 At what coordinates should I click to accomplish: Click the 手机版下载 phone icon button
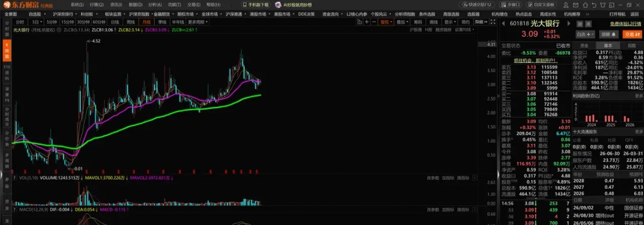pos(256,4)
